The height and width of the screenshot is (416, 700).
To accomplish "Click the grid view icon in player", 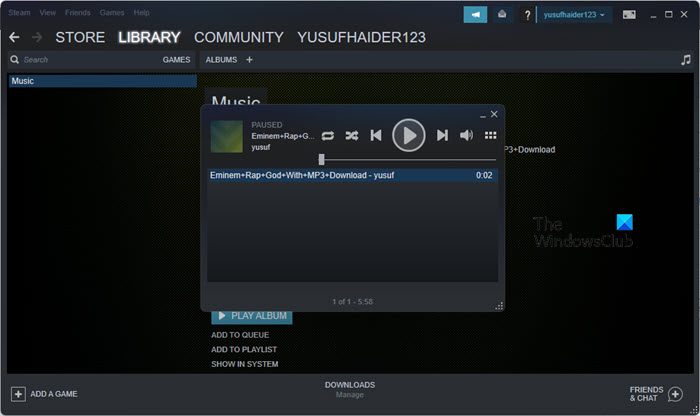I will (491, 135).
